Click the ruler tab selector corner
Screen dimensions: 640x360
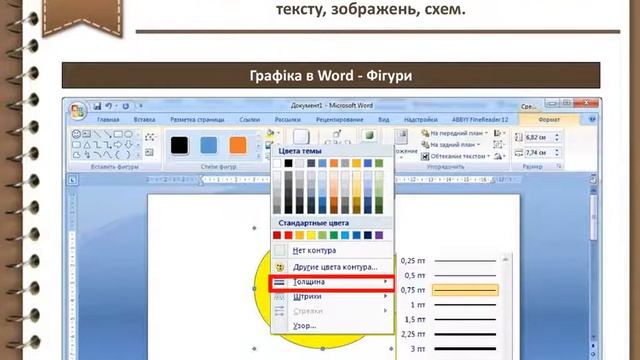point(73,180)
